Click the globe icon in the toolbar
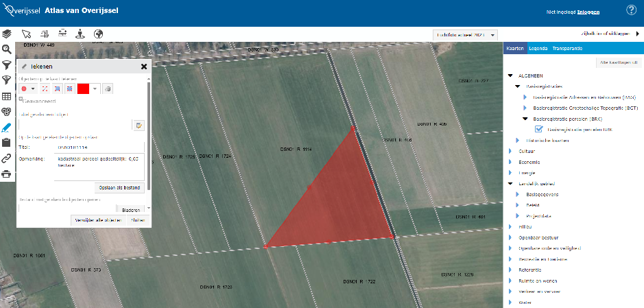The image size is (644, 308). click(x=98, y=34)
